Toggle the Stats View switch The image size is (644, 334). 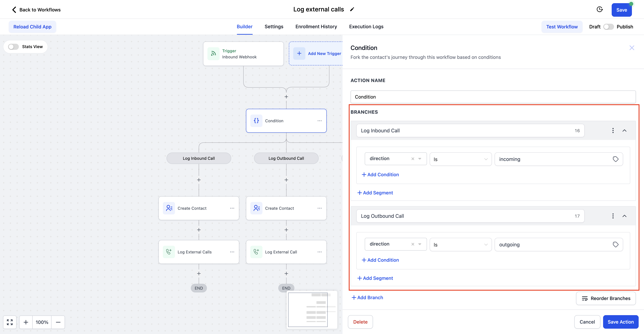coord(13,47)
